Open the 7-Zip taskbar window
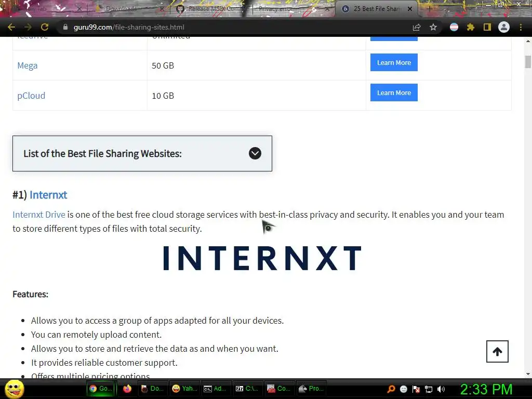 click(x=247, y=389)
